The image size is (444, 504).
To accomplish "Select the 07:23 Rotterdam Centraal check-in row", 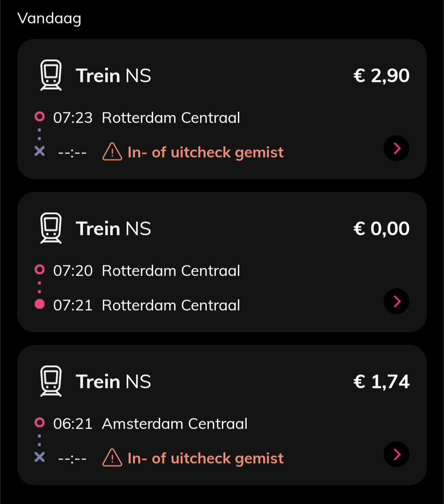I will [146, 118].
